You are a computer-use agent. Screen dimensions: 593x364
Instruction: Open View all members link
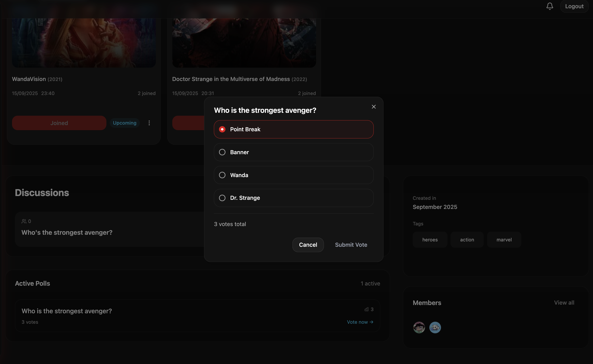564,303
